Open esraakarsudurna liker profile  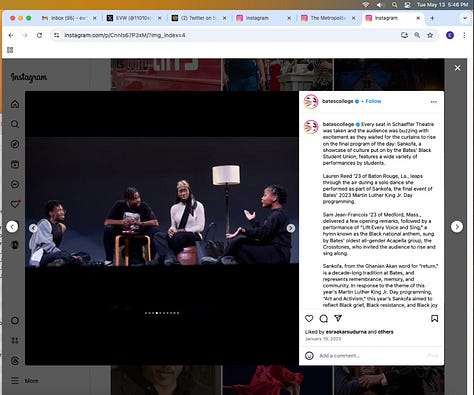(x=346, y=332)
